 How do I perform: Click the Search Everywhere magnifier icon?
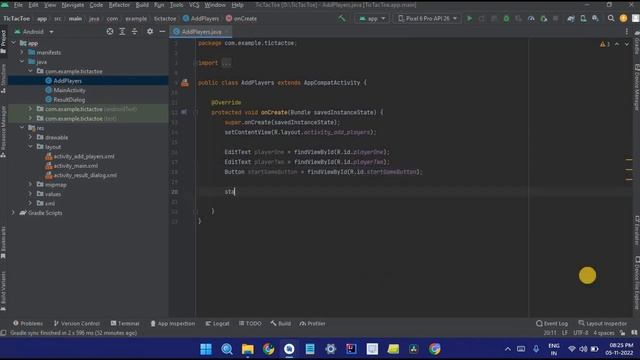click(611, 18)
